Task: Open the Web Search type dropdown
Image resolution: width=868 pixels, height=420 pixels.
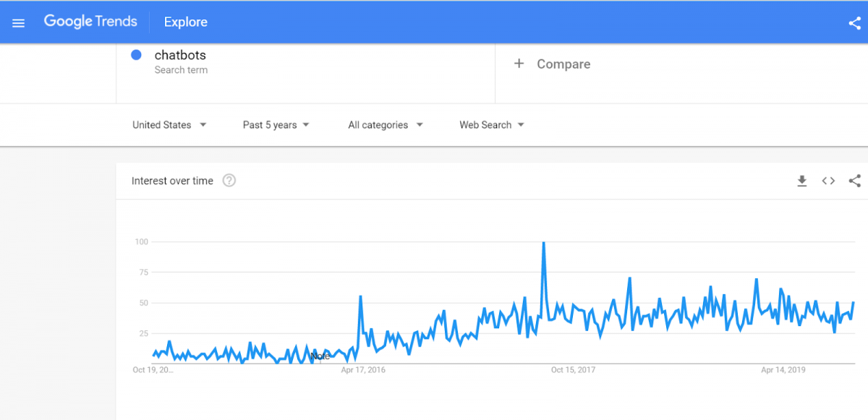Action: pyautogui.click(x=492, y=125)
